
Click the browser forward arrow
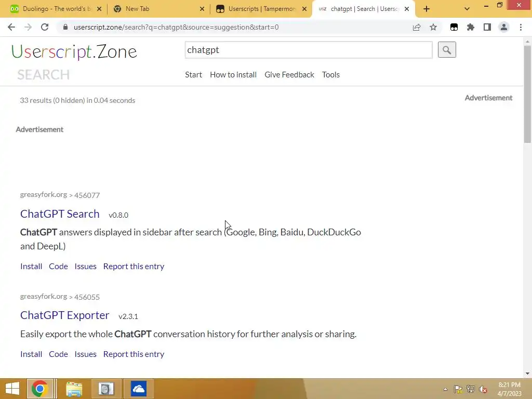point(28,27)
